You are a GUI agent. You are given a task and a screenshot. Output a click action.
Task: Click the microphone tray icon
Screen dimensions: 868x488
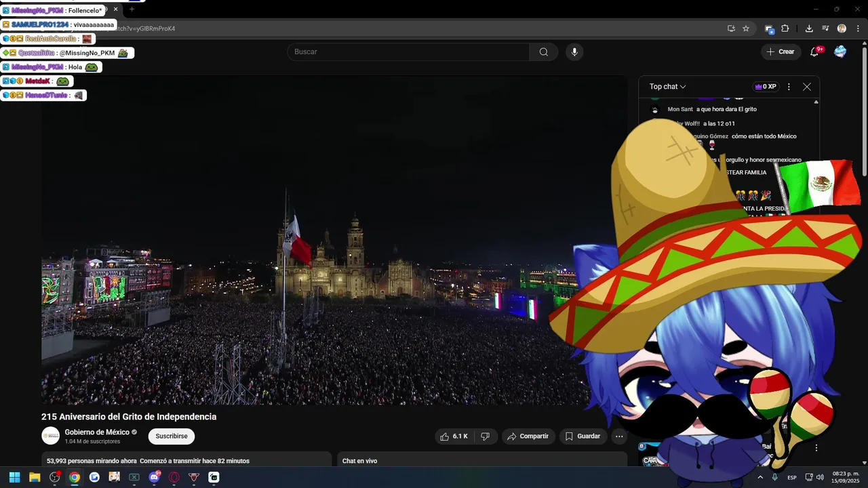[x=774, y=477]
